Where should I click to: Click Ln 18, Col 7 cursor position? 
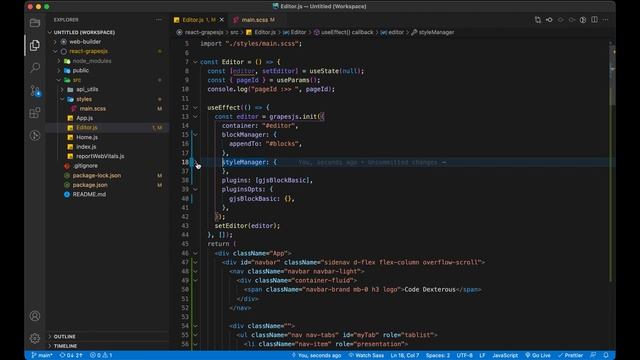coord(405,355)
